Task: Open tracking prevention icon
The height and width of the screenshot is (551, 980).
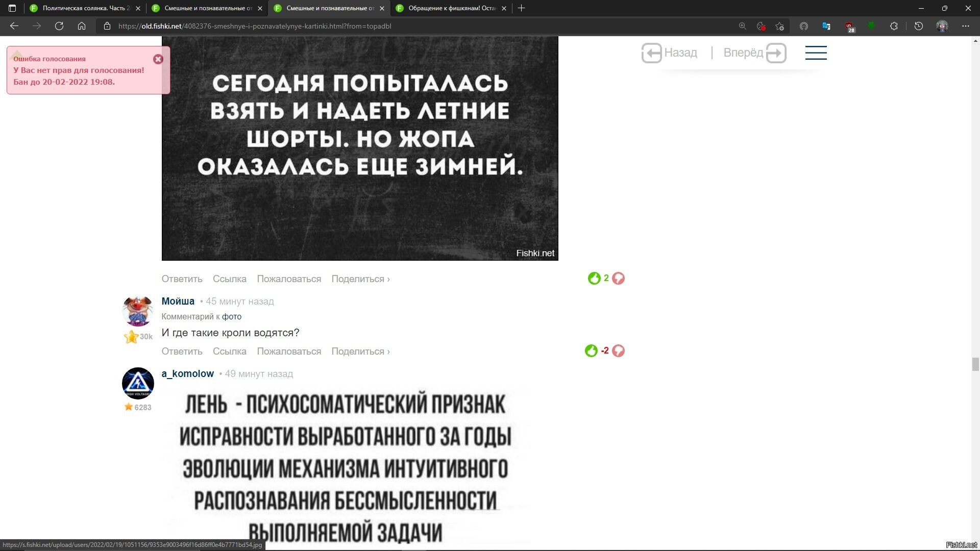Action: coord(761,26)
